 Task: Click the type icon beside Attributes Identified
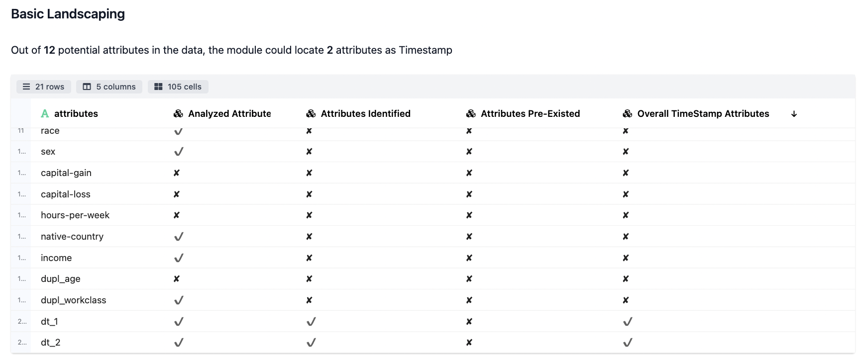tap(311, 113)
